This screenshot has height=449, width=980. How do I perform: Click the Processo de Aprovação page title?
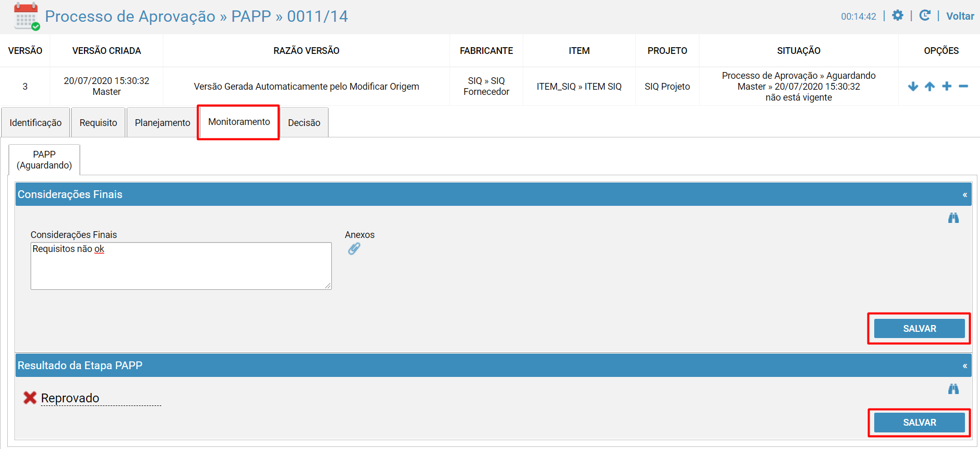pyautogui.click(x=197, y=16)
